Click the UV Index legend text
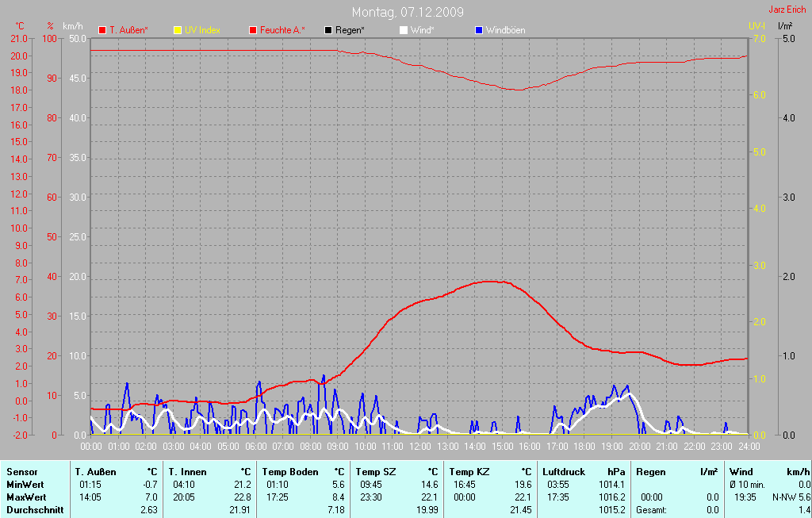Viewport: 812px width, 518px height. click(202, 30)
